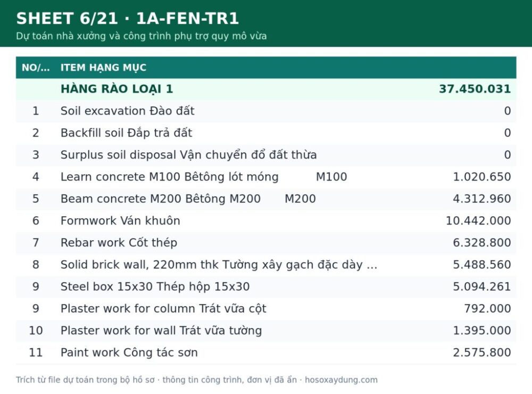Select the title 'SHEET 6/21 · 1A-FEN-TR1'

[128, 18]
